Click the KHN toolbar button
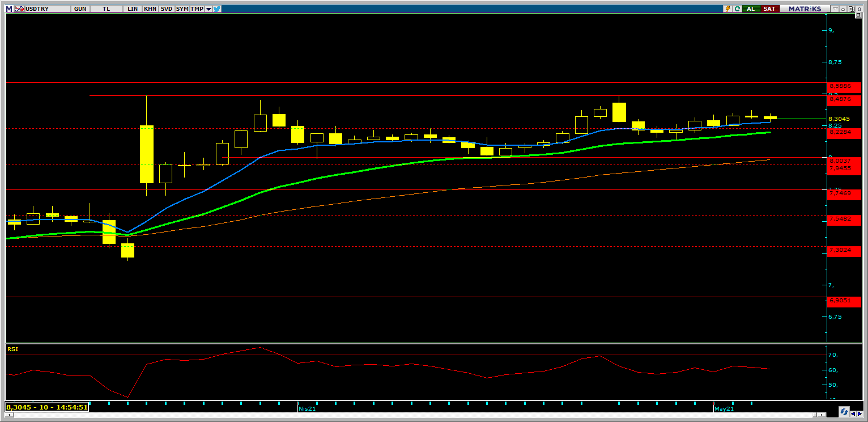 pyautogui.click(x=150, y=9)
